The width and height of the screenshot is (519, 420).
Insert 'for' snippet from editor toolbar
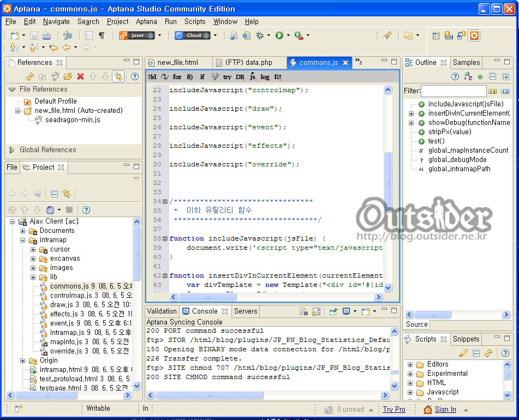pos(177,77)
